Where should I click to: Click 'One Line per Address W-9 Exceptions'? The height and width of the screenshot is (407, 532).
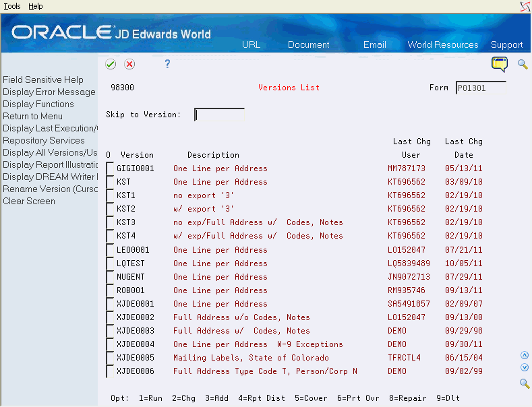(x=258, y=344)
